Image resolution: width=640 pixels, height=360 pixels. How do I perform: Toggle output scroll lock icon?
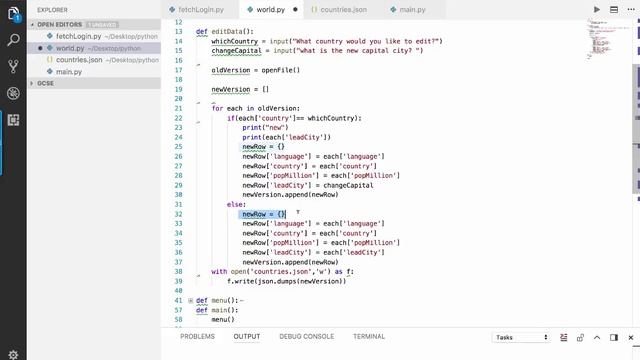[x=580, y=338]
